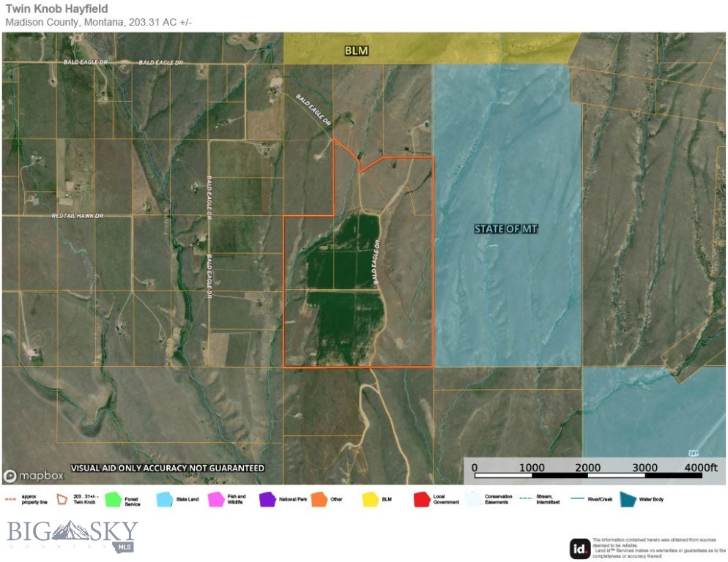Click the green Forest Service legend swatch
Screen dimensions: 728x562
(114, 500)
